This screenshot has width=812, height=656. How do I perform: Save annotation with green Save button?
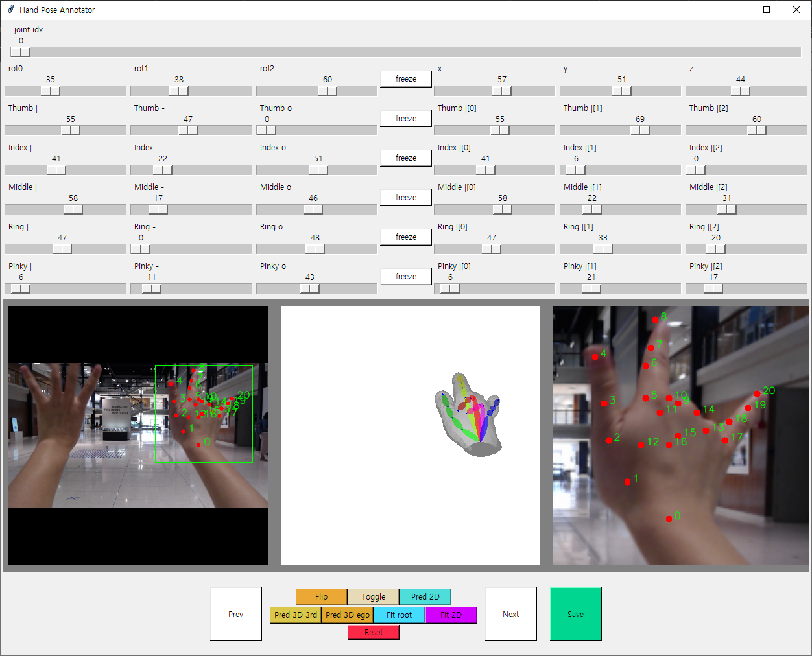click(x=575, y=614)
